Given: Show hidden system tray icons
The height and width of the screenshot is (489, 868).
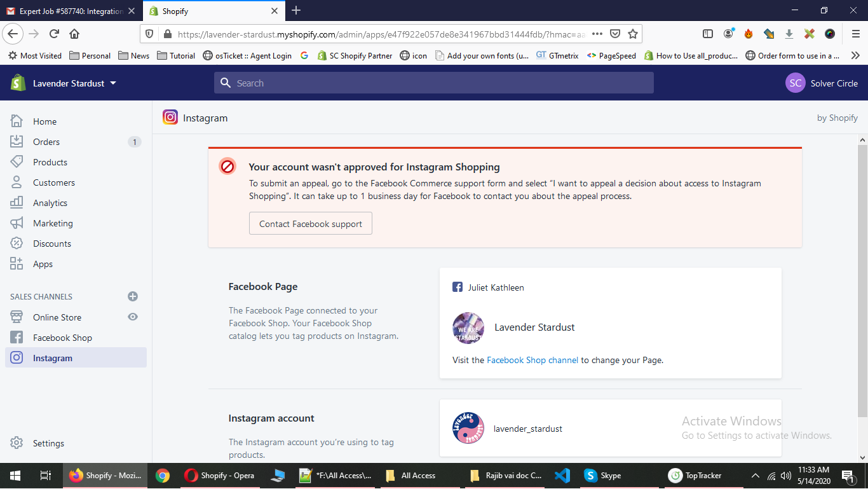Looking at the screenshot, I should [756, 476].
